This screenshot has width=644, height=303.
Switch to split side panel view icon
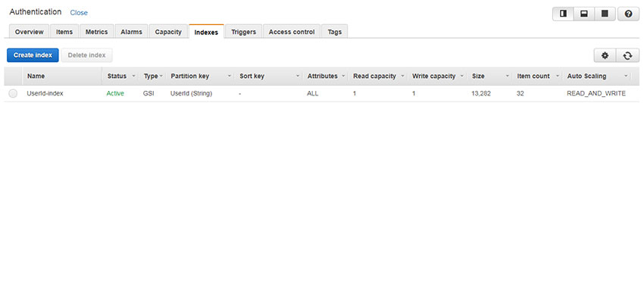pos(563,14)
